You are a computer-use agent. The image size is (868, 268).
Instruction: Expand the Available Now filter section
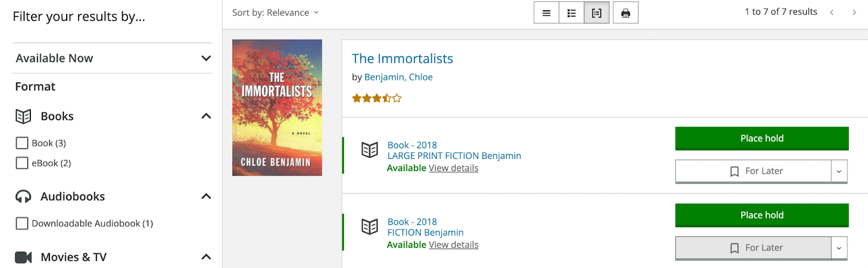pyautogui.click(x=206, y=58)
